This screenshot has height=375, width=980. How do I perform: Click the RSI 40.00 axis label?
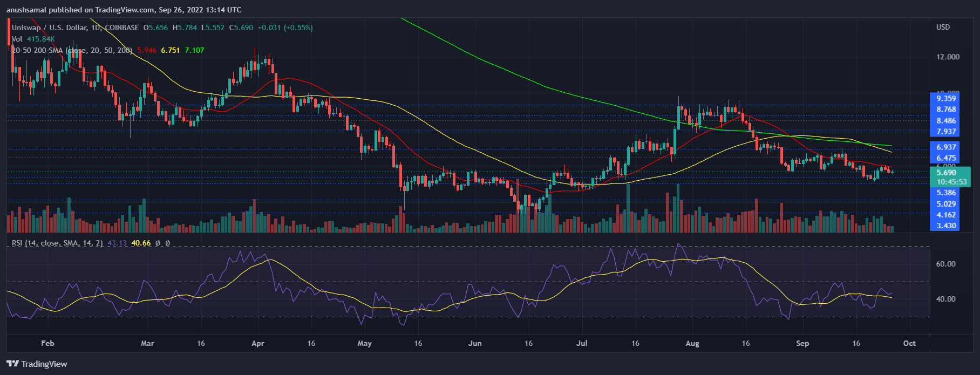coord(946,299)
